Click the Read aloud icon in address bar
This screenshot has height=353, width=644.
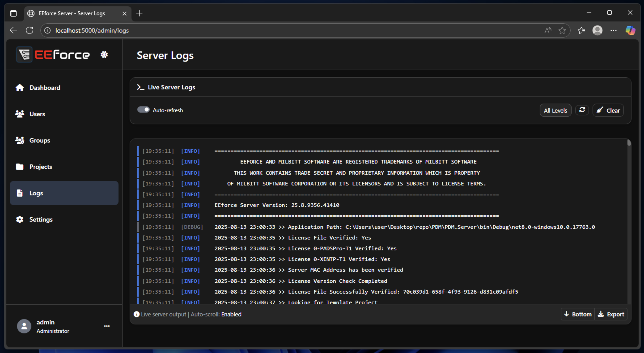pos(548,30)
